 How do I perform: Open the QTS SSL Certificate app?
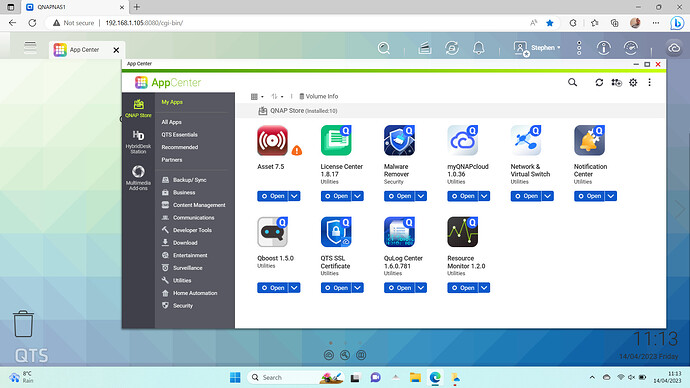click(x=336, y=288)
